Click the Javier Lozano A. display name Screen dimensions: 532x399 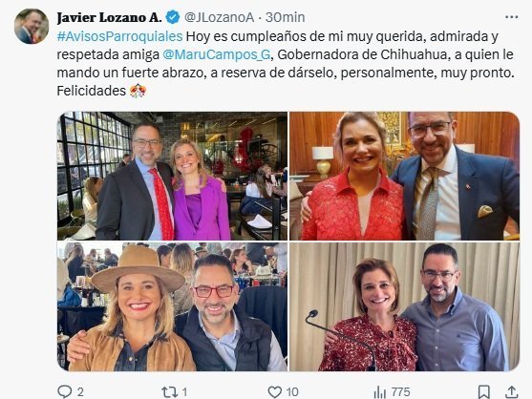point(109,17)
